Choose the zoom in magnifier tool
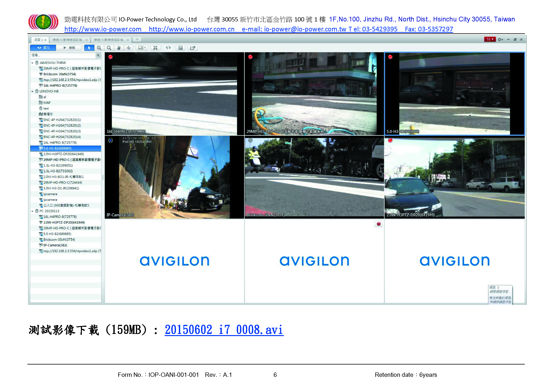Image resolution: width=555 pixels, height=392 pixels. coord(99,48)
